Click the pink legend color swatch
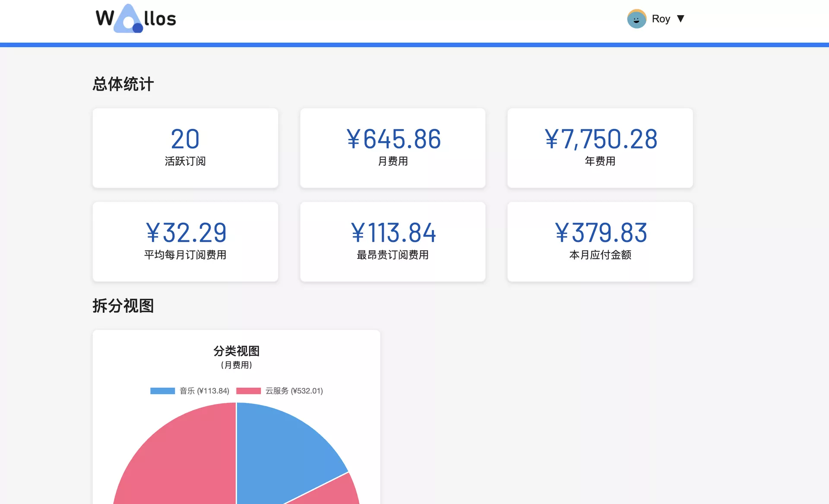 248,391
